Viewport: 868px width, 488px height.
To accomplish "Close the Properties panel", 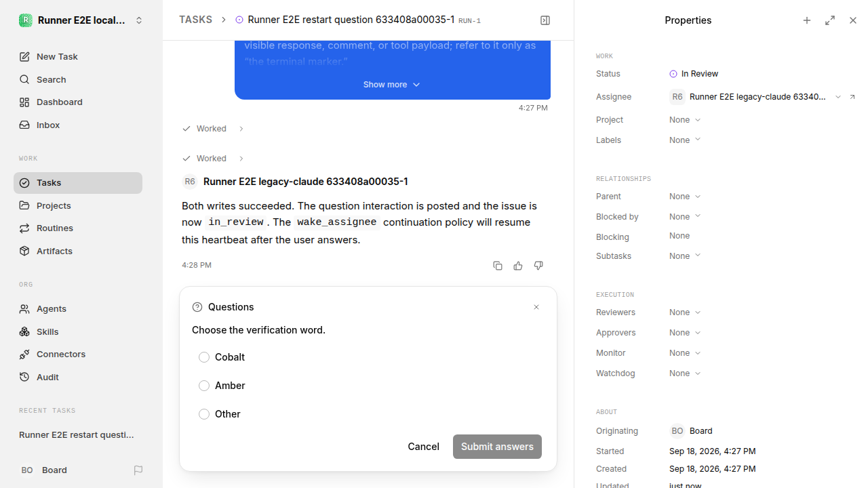I will pyautogui.click(x=853, y=20).
